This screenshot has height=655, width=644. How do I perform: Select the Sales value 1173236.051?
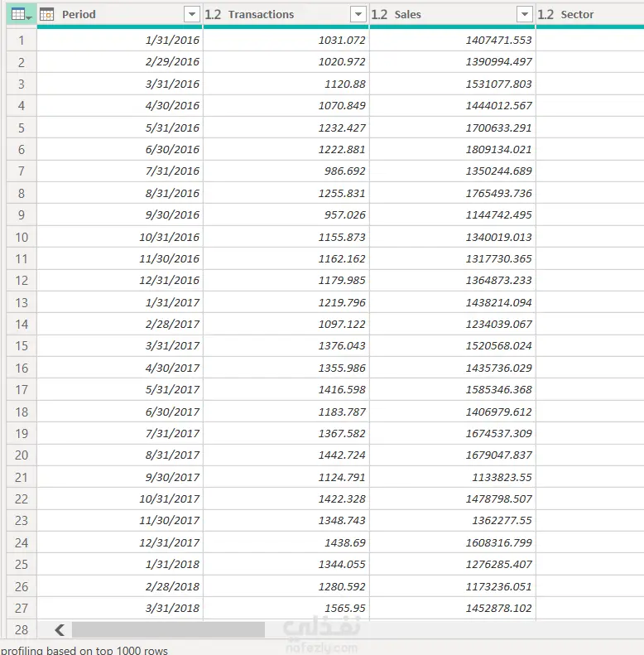pyautogui.click(x=452, y=586)
